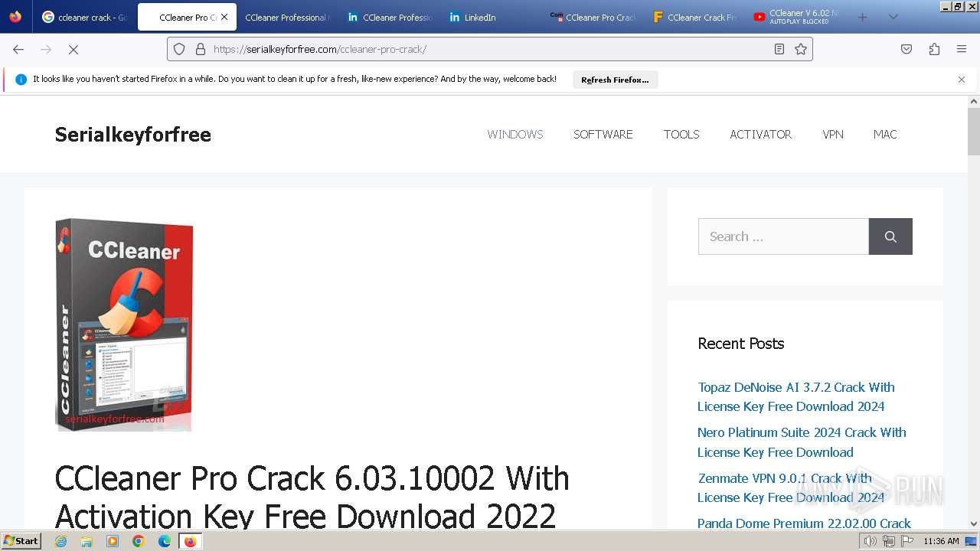The height and width of the screenshot is (551, 980).
Task: Open volume control in system tray
Action: pos(870,541)
